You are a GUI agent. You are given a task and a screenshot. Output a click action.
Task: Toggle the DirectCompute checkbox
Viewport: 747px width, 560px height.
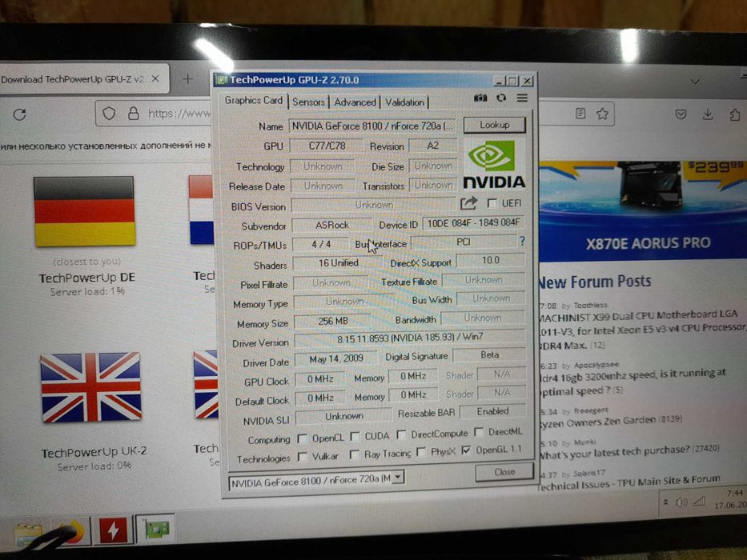(x=401, y=434)
